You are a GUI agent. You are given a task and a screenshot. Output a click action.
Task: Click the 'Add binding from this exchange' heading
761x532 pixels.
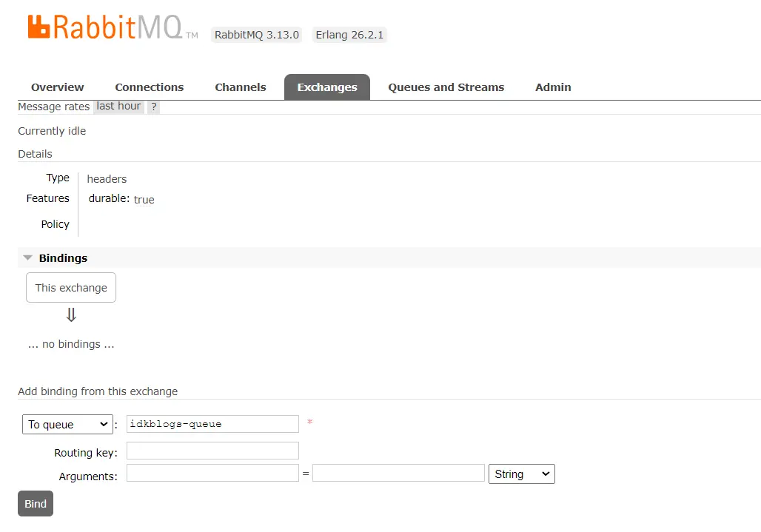(x=98, y=391)
